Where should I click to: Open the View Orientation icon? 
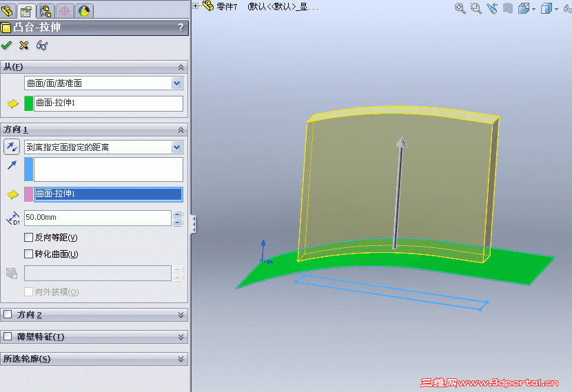pyautogui.click(x=524, y=8)
